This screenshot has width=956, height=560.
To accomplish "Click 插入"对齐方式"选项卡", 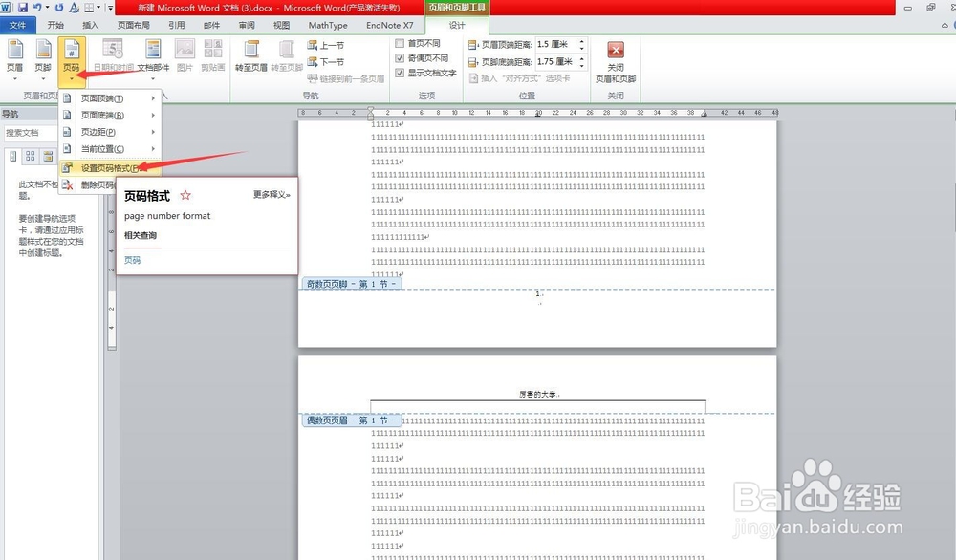I will 520,78.
